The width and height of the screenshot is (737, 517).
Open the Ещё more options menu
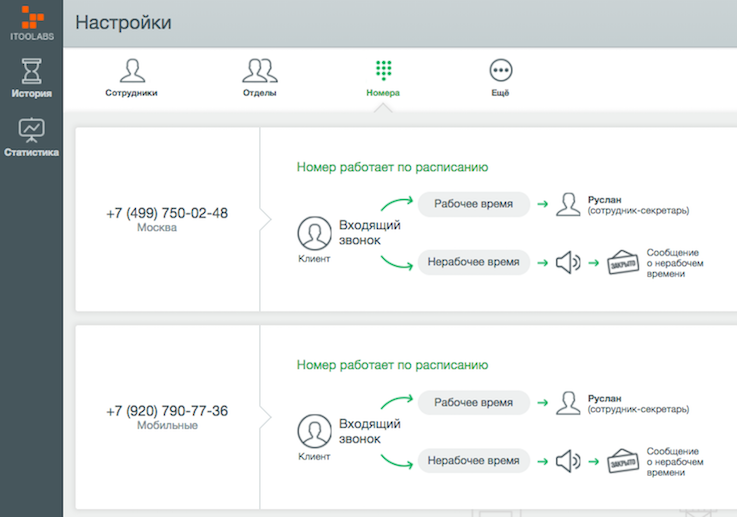pos(500,77)
